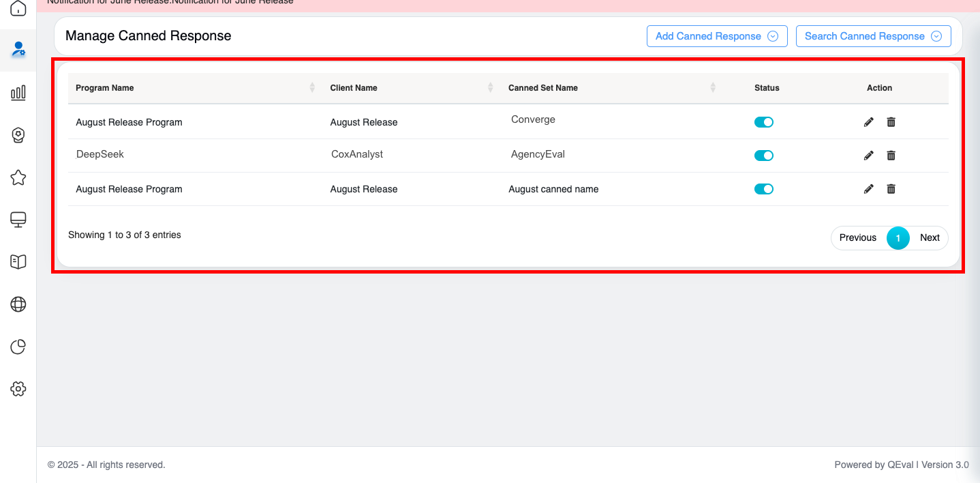Image resolution: width=980 pixels, height=483 pixels.
Task: Delete the August canned name row
Action: click(x=891, y=189)
